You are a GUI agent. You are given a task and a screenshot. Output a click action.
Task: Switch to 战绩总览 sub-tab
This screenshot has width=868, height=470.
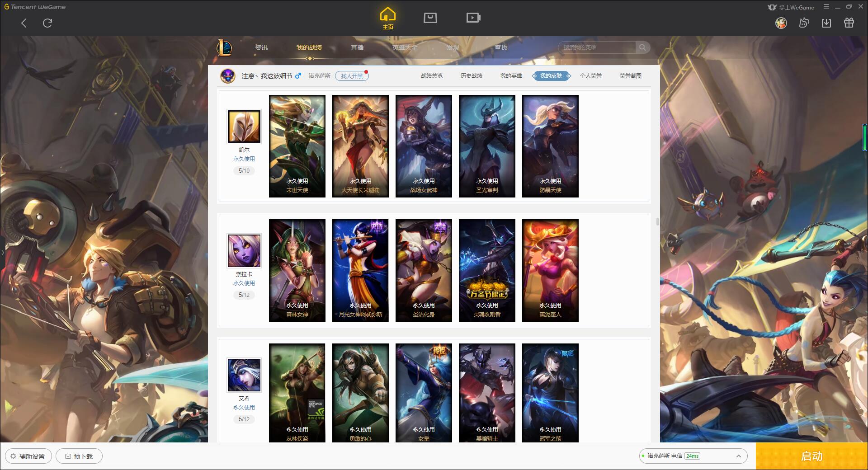pyautogui.click(x=432, y=76)
